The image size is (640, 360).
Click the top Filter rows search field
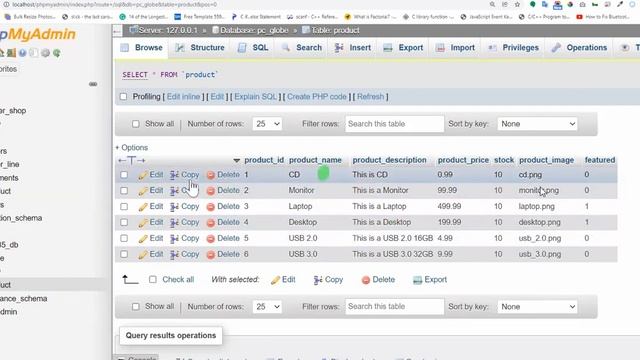tap(394, 124)
